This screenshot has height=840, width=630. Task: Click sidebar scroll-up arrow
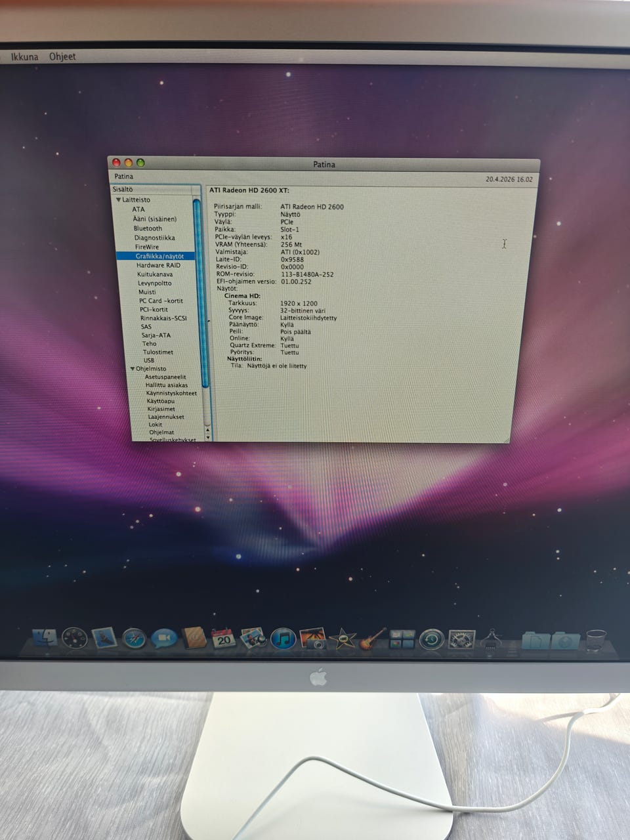tap(208, 429)
